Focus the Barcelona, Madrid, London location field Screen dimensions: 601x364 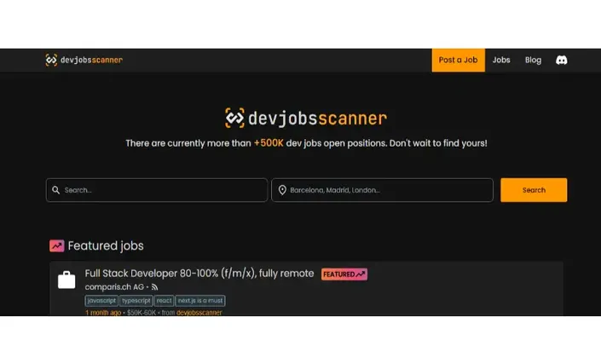(382, 190)
